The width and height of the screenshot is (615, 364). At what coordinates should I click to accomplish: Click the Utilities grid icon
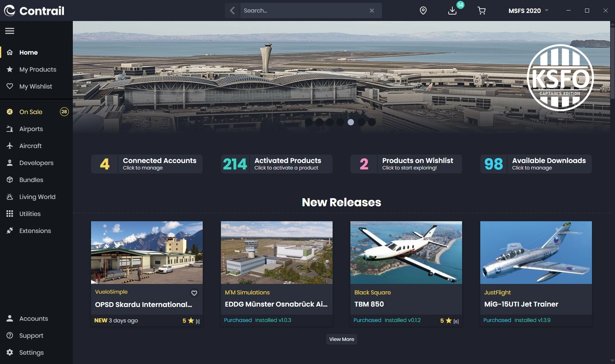click(x=10, y=214)
